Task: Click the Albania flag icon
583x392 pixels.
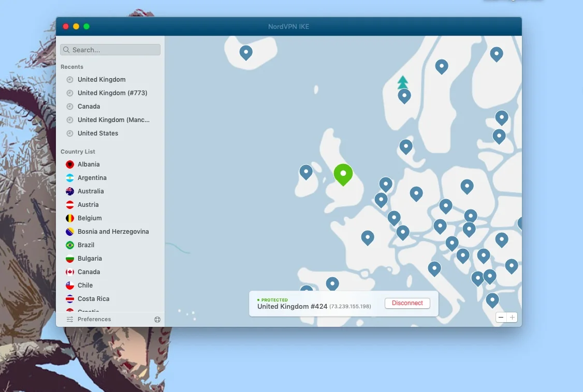Action: pos(70,164)
